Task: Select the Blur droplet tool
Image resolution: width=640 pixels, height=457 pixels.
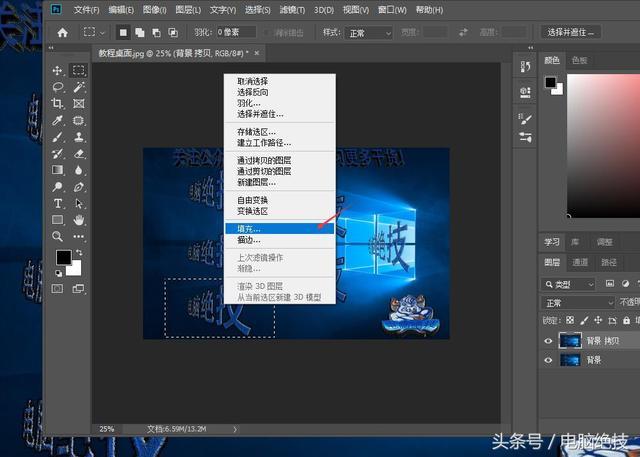Action: click(x=78, y=170)
